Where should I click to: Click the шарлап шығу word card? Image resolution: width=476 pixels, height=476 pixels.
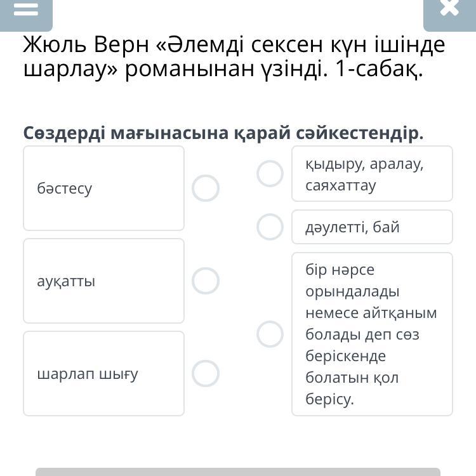(104, 373)
